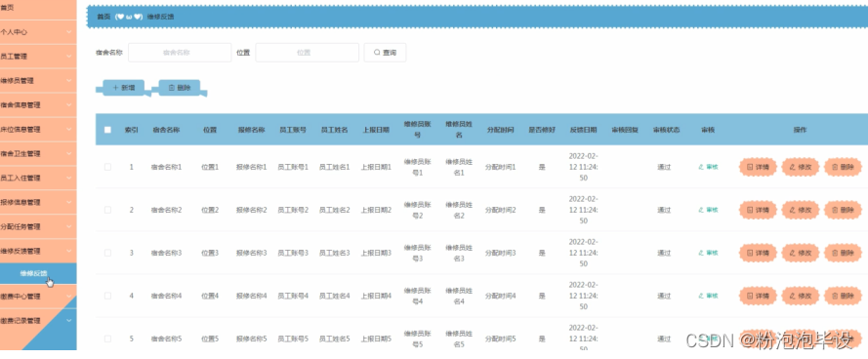Screen dimensions: 868x359
Task: Focus the 宿舍名称 search input field
Action: (x=180, y=53)
